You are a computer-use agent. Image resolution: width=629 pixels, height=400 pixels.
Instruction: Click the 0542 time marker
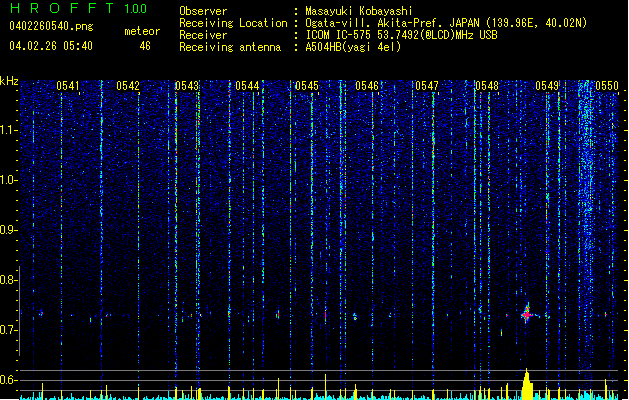tap(128, 86)
